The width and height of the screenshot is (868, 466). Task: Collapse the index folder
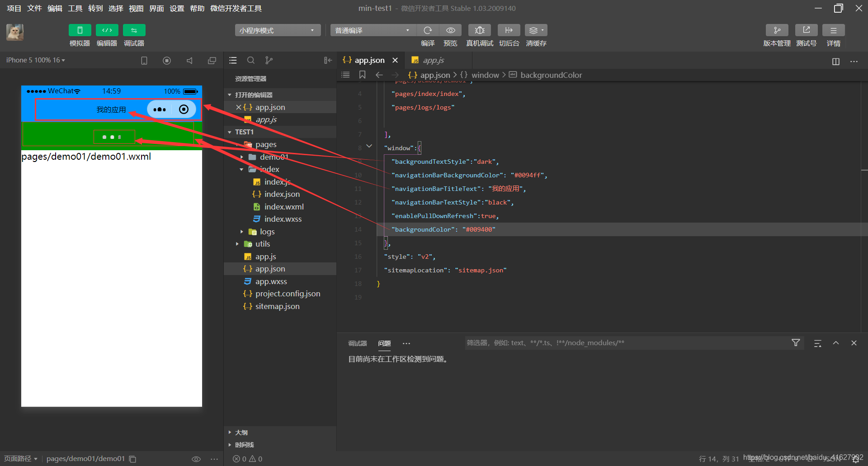(x=242, y=169)
